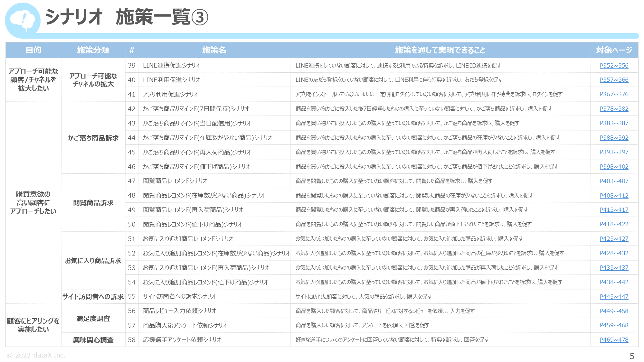Select かご落ち商品リマインド(再入荷商品)シナリオ
644x362 pixels.
197,152
